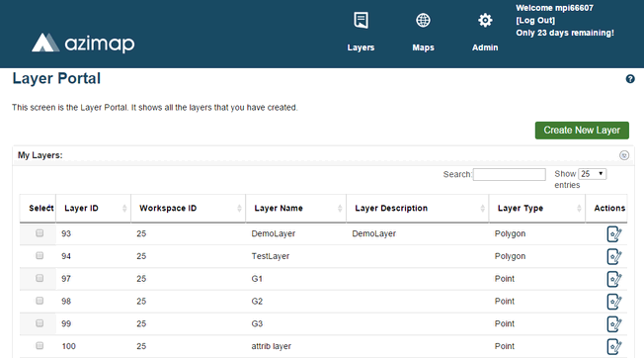The width and height of the screenshot is (644, 358).
Task: Click the Polygon type of layer 93
Action: click(x=510, y=233)
